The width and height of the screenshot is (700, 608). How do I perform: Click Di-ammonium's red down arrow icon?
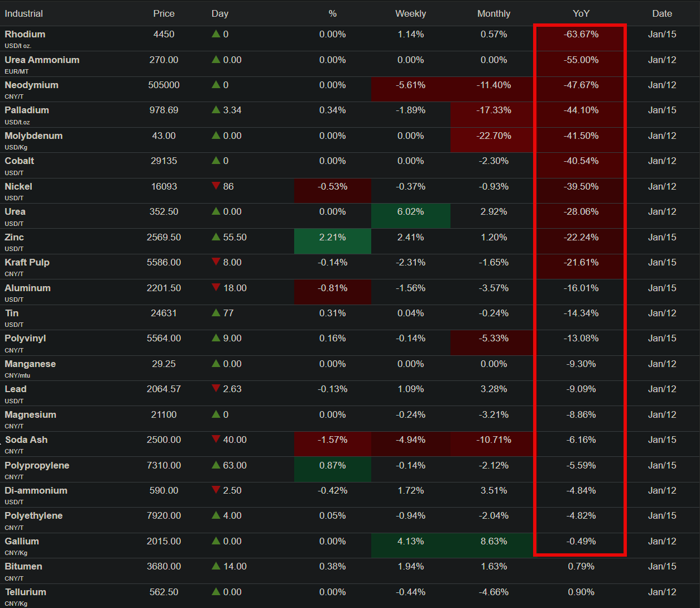click(216, 490)
